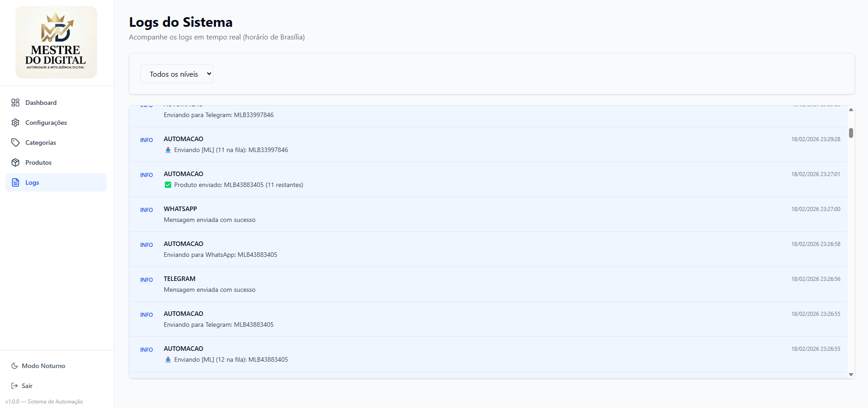Click the moon icon for night mode
Image resolution: width=868 pixels, height=408 pixels.
coord(15,366)
